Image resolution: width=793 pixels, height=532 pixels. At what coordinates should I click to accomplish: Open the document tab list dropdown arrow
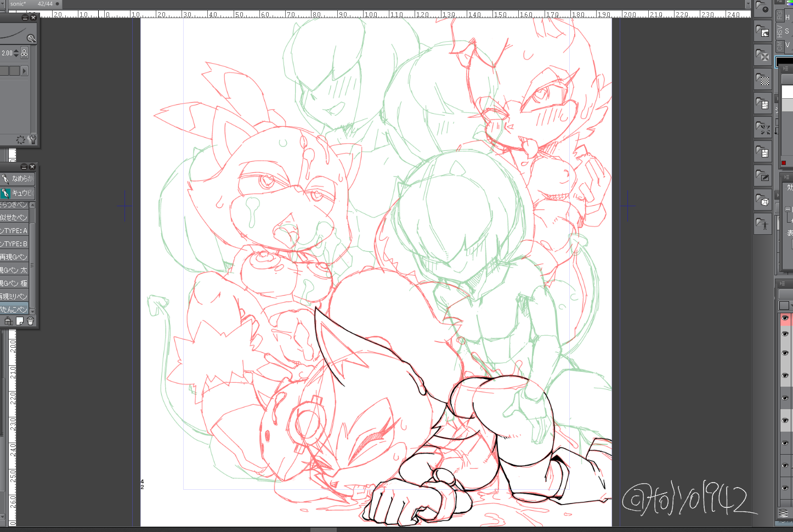[x=748, y=4]
